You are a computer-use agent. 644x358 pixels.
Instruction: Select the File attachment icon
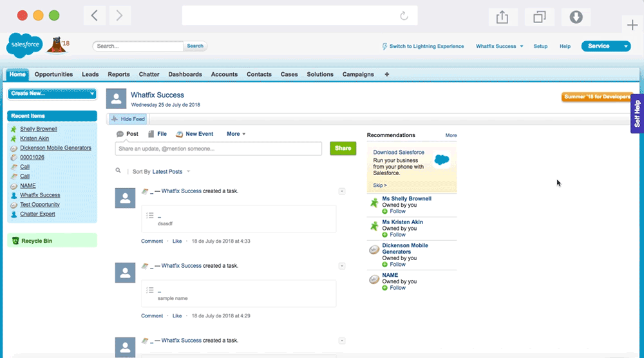[x=151, y=134]
